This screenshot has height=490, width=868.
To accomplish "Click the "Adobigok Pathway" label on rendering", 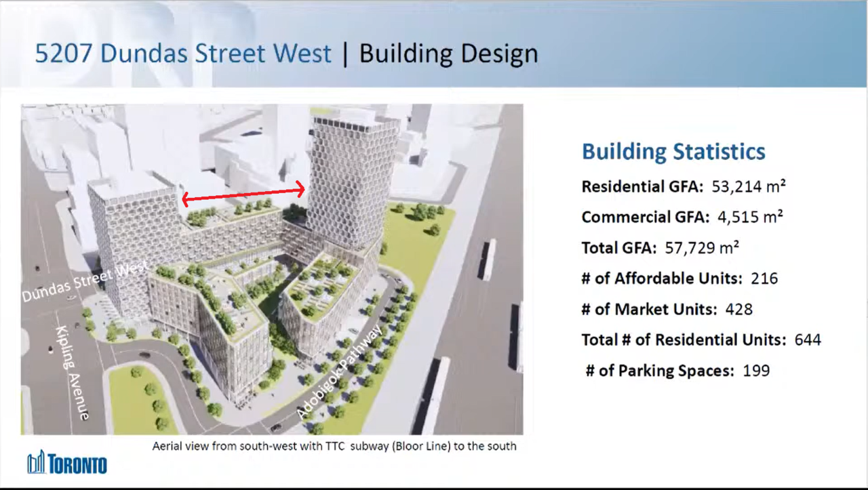I will pos(339,373).
